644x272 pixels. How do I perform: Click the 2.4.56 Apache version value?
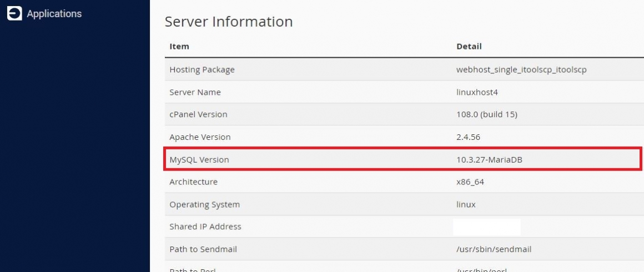(468, 137)
